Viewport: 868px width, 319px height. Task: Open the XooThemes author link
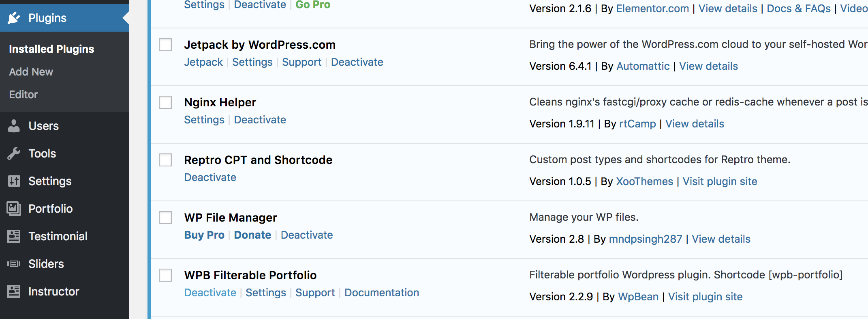point(645,181)
